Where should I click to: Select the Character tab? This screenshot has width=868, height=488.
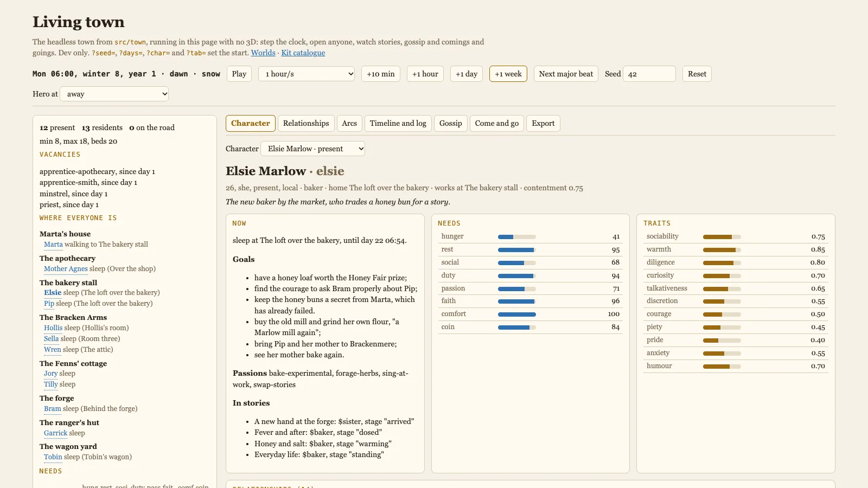[251, 123]
